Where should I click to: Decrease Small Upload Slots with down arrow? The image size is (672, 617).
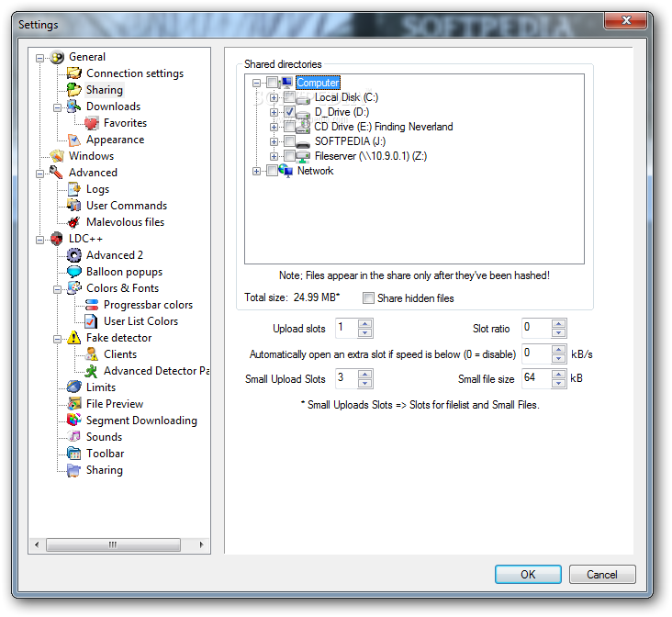pos(364,383)
